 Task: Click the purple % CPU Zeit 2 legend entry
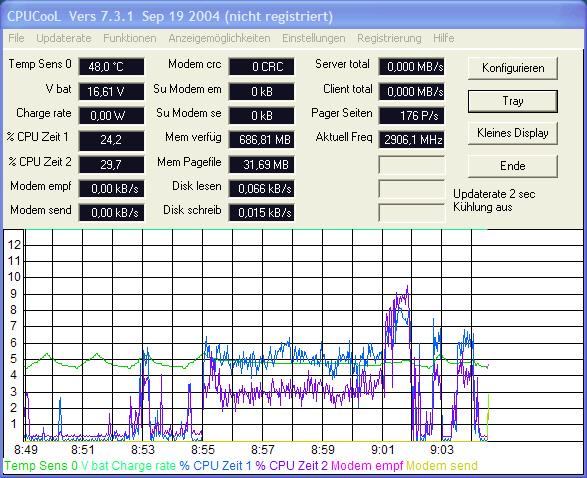(x=292, y=466)
